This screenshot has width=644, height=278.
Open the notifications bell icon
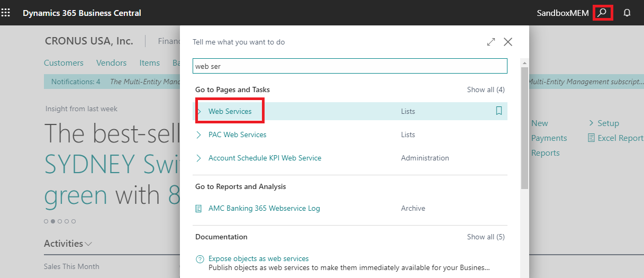click(x=627, y=13)
